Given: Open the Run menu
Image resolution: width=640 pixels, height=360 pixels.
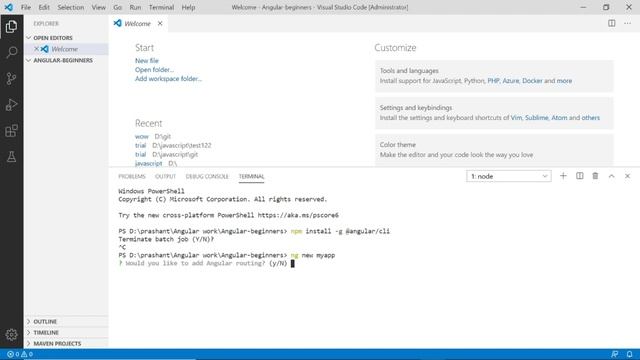Looking at the screenshot, I should (135, 7).
